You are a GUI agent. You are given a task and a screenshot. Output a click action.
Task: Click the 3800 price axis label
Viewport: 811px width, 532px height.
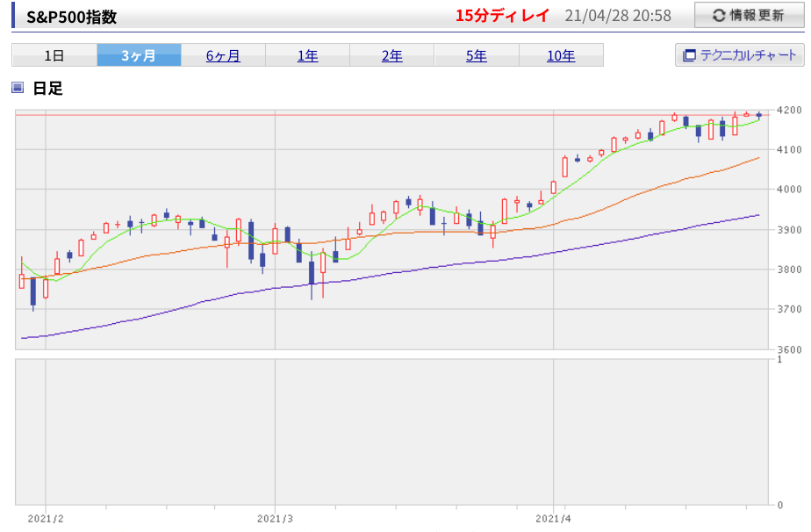point(789,270)
